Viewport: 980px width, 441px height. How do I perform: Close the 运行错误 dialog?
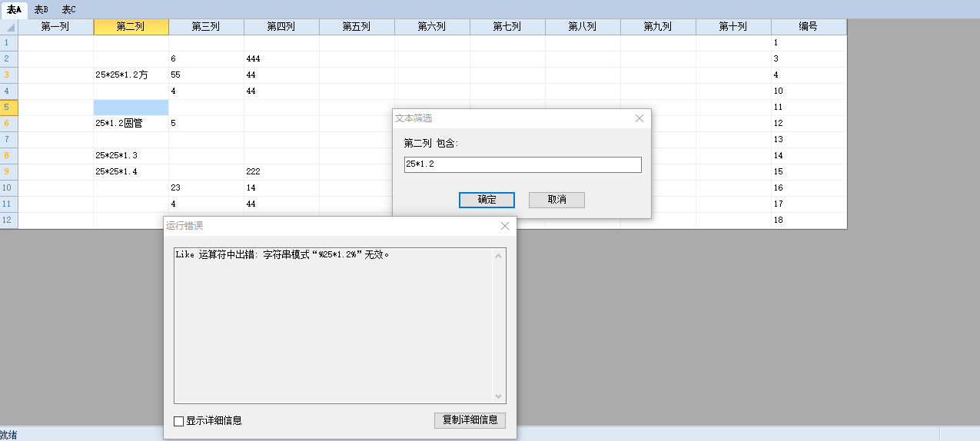[504, 226]
